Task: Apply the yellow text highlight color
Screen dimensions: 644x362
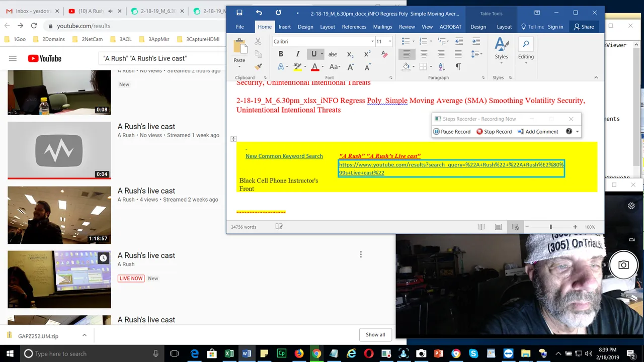Action: click(297, 67)
